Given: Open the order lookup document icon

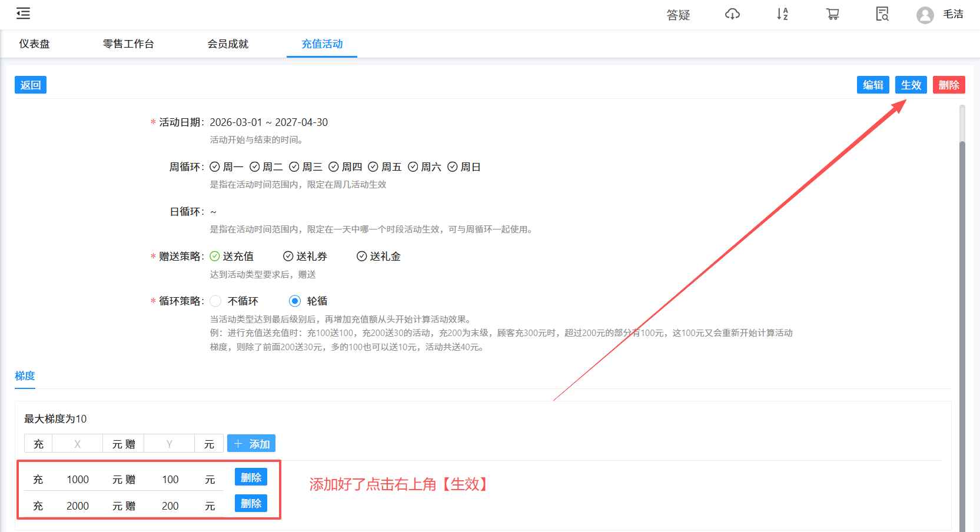Looking at the screenshot, I should (882, 14).
